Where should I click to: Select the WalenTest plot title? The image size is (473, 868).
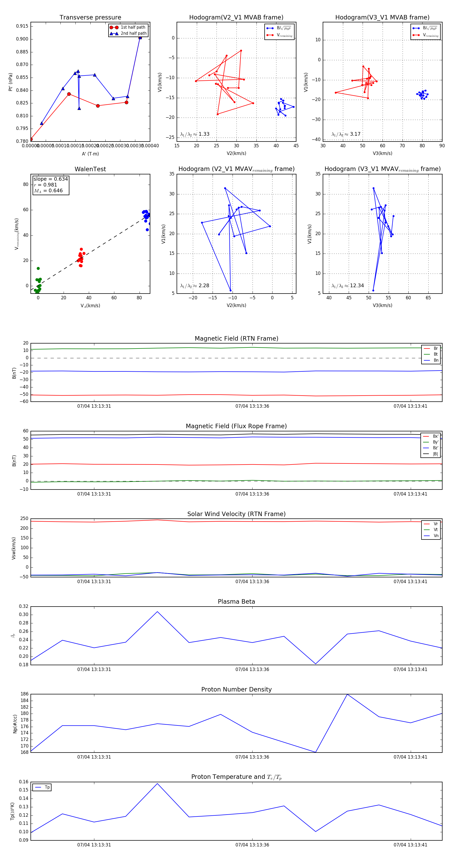click(90, 169)
